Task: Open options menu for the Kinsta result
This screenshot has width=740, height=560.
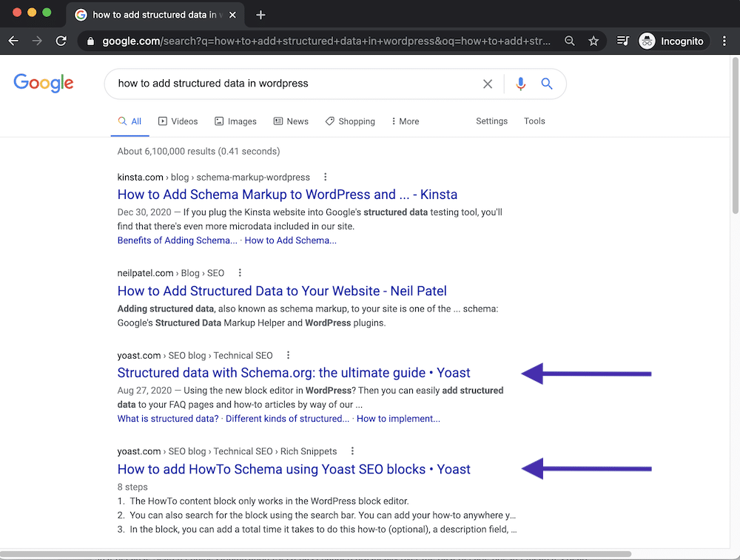Action: (325, 177)
